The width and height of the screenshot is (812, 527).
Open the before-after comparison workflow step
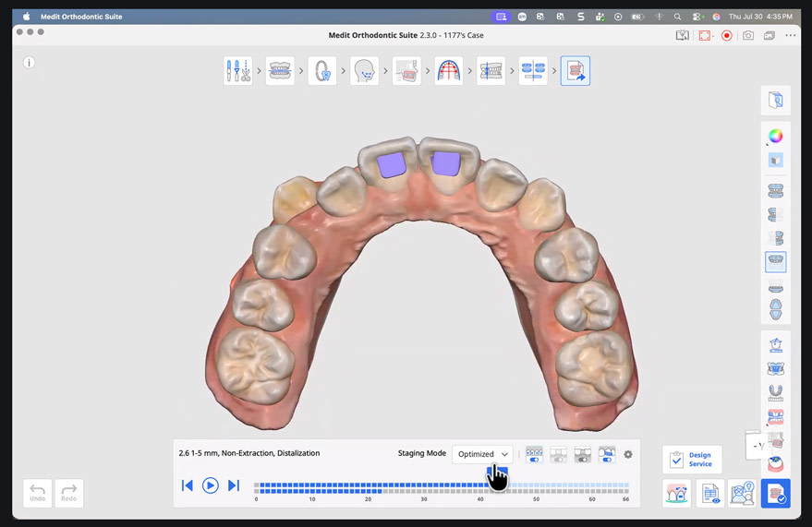point(533,71)
